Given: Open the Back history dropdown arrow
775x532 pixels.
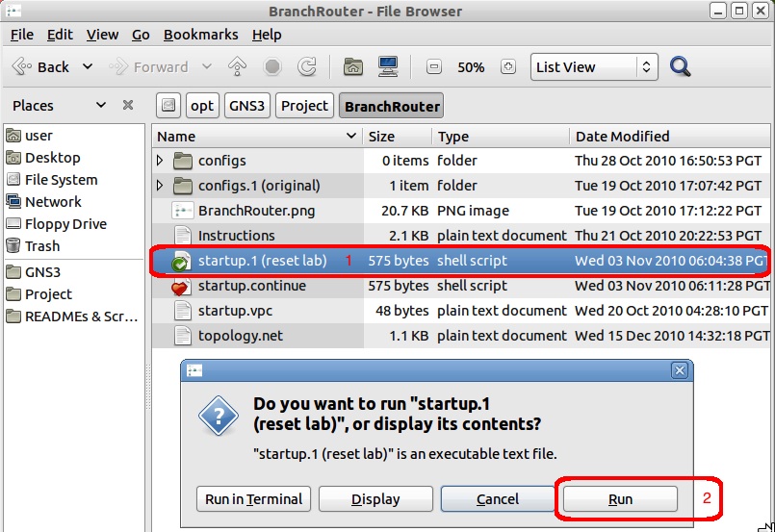Looking at the screenshot, I should (x=88, y=67).
